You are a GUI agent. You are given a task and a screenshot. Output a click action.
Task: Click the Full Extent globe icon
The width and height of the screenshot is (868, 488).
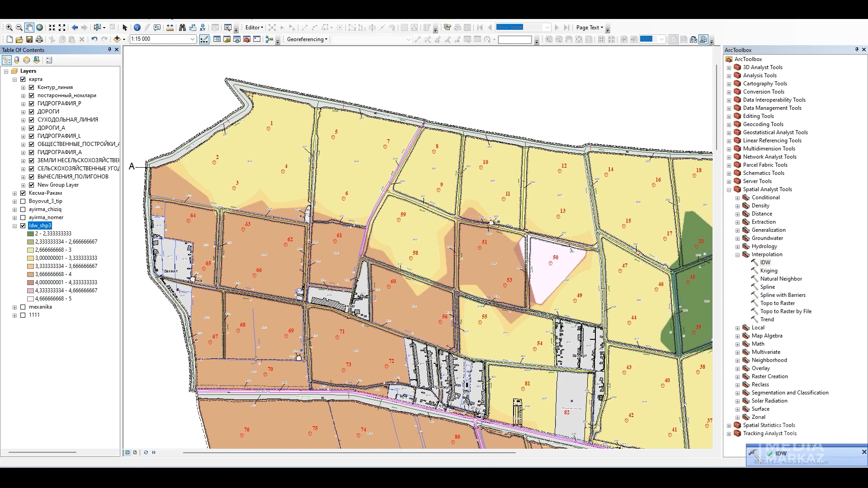click(40, 28)
